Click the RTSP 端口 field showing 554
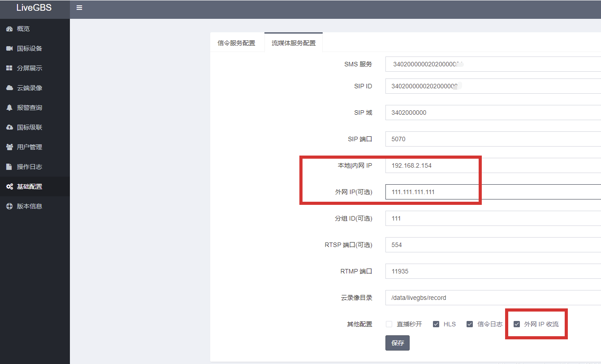The image size is (601, 364). point(493,245)
